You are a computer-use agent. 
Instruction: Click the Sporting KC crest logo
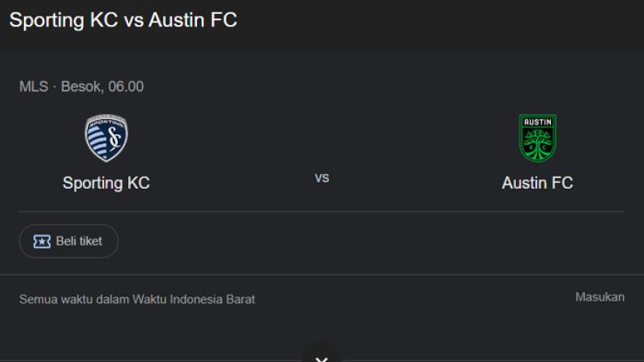106,138
